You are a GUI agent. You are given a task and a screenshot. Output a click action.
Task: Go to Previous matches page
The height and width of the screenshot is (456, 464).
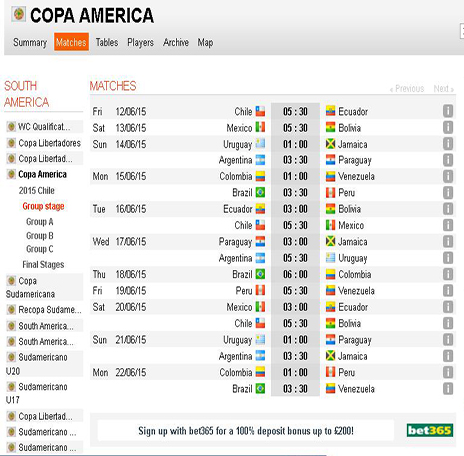(407, 89)
